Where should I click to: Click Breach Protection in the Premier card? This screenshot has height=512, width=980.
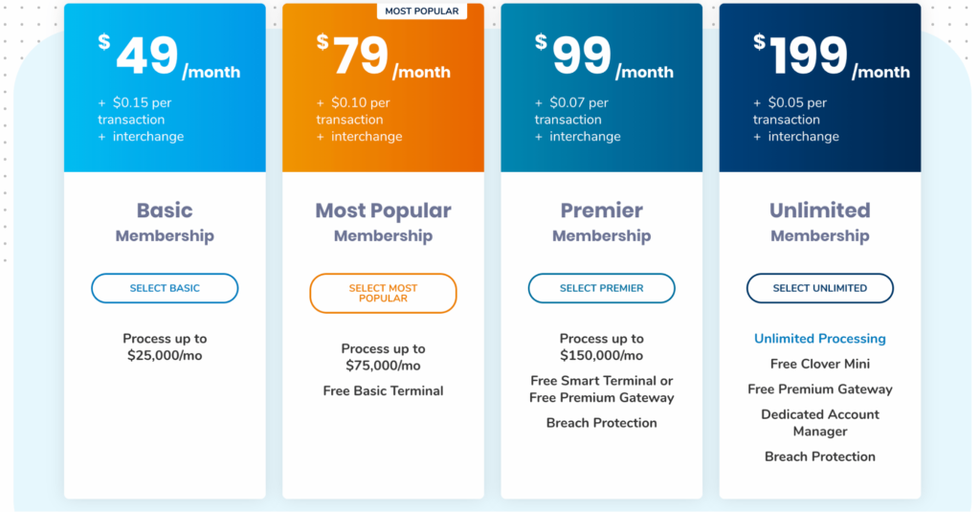point(601,423)
